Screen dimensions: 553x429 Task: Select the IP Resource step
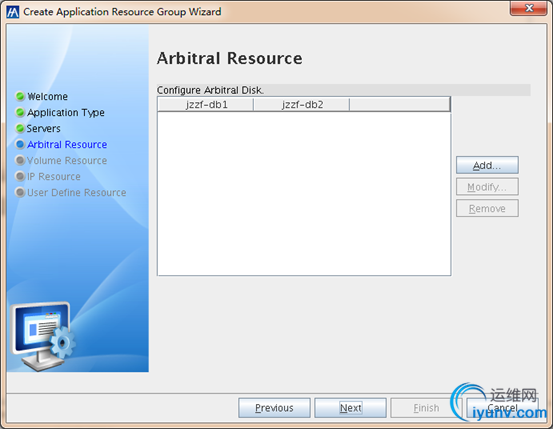coord(54,176)
